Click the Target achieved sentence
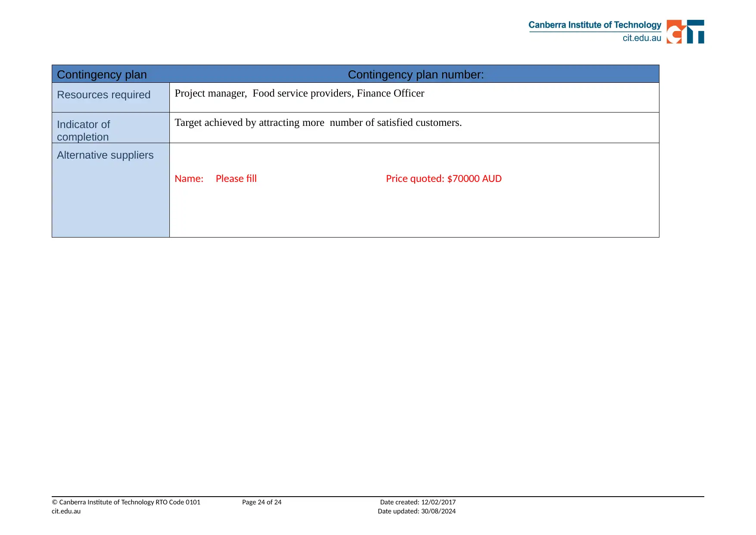 coord(318,123)
